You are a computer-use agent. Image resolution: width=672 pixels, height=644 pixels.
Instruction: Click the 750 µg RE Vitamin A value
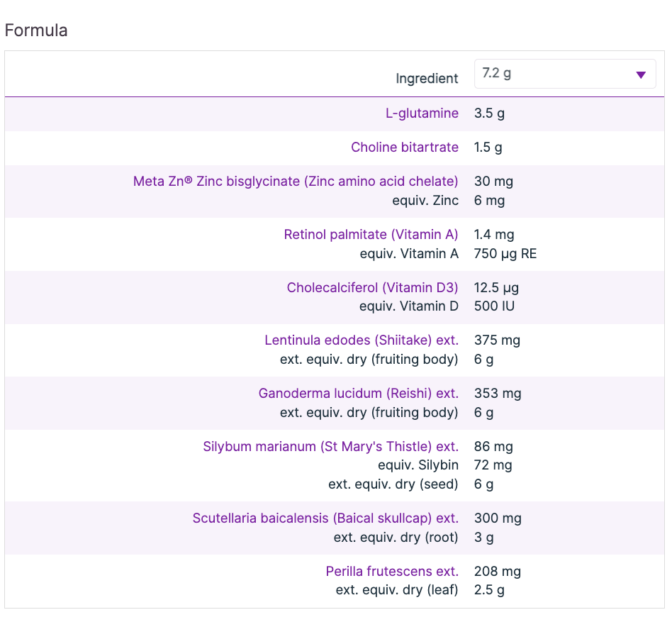[505, 253]
